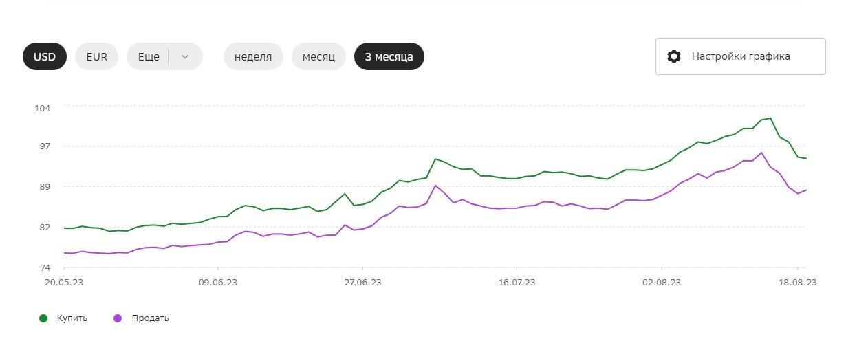Switch the currency to EUR
This screenshot has width=868, height=341.
tap(97, 56)
